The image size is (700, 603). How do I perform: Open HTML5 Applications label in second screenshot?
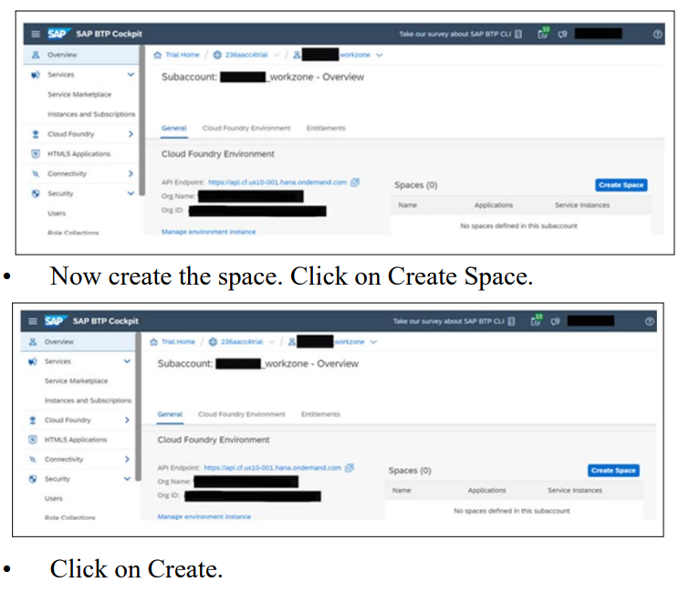pyautogui.click(x=76, y=440)
